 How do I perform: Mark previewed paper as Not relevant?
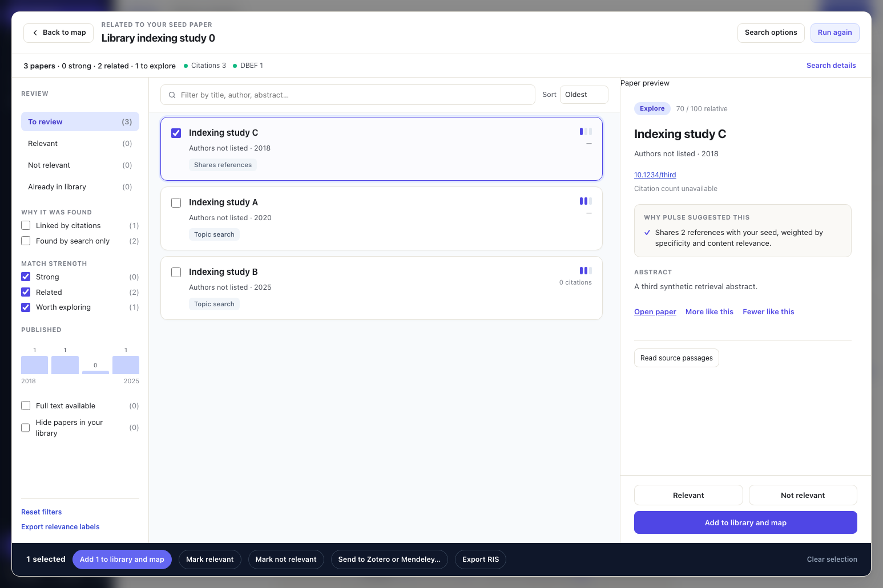tap(803, 495)
